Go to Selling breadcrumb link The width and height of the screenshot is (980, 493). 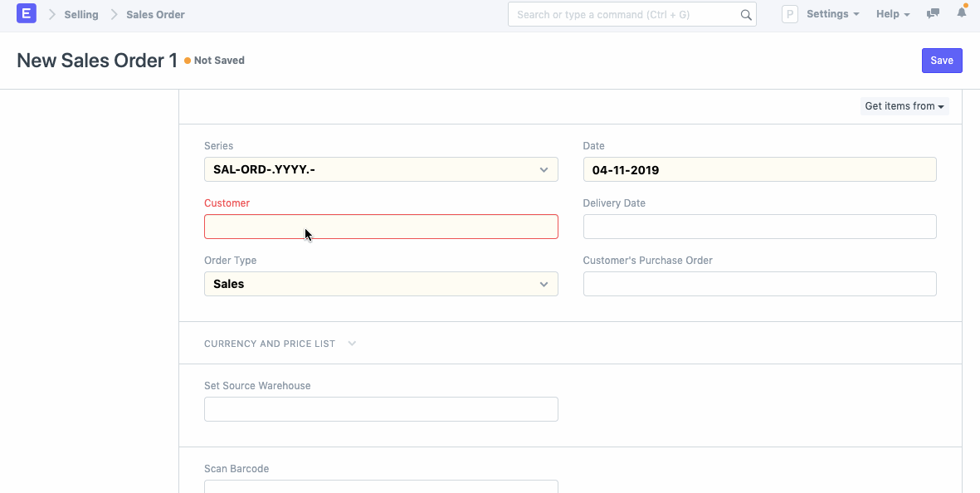81,14
